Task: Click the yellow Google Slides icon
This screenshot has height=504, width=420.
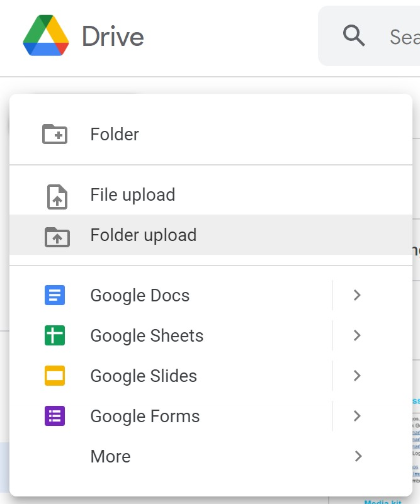Action: coord(55,376)
